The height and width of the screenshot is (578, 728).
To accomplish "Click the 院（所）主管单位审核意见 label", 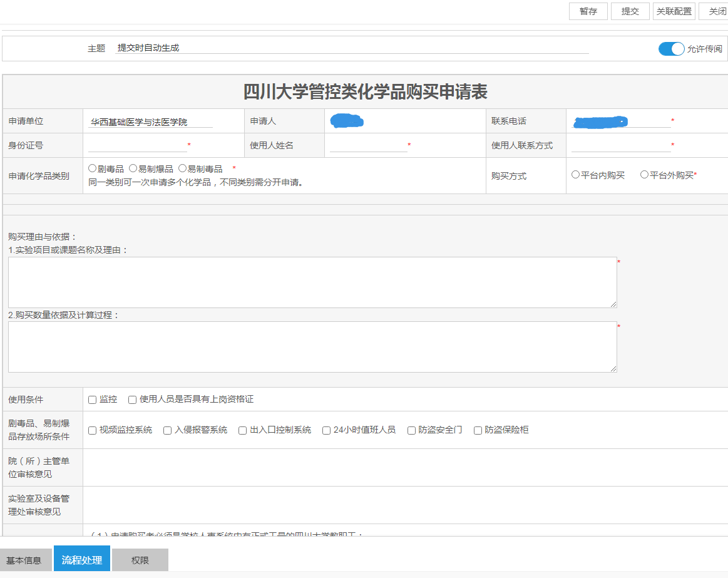I will point(39,467).
